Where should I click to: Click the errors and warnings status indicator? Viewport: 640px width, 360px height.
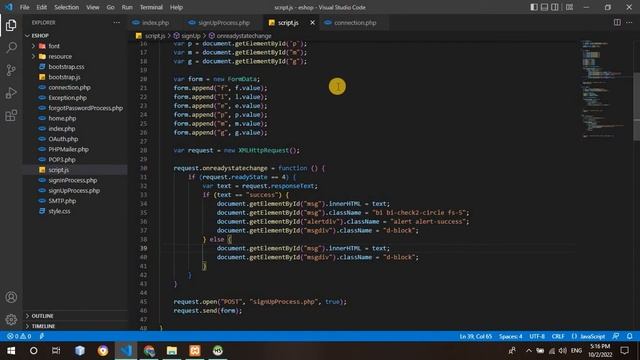tap(19, 336)
